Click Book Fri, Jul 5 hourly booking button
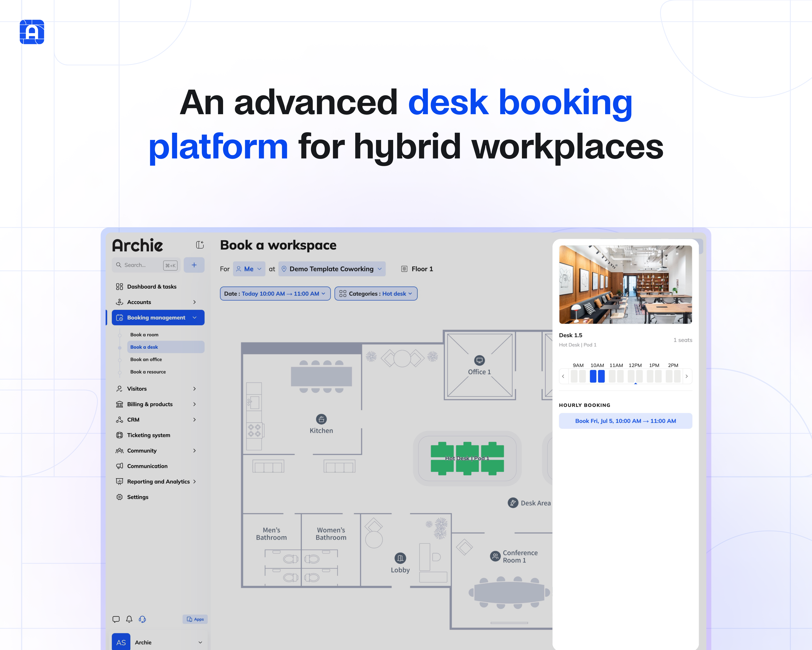Image resolution: width=812 pixels, height=650 pixels. (625, 421)
